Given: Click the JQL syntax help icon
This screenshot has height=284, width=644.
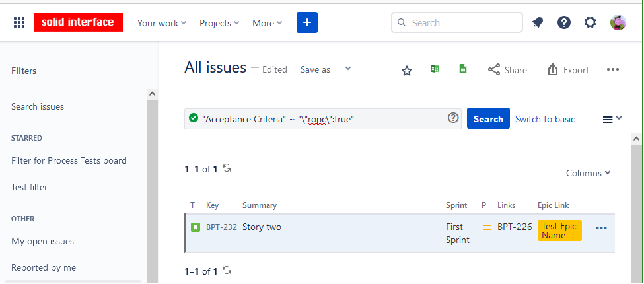Looking at the screenshot, I should coord(453,118).
